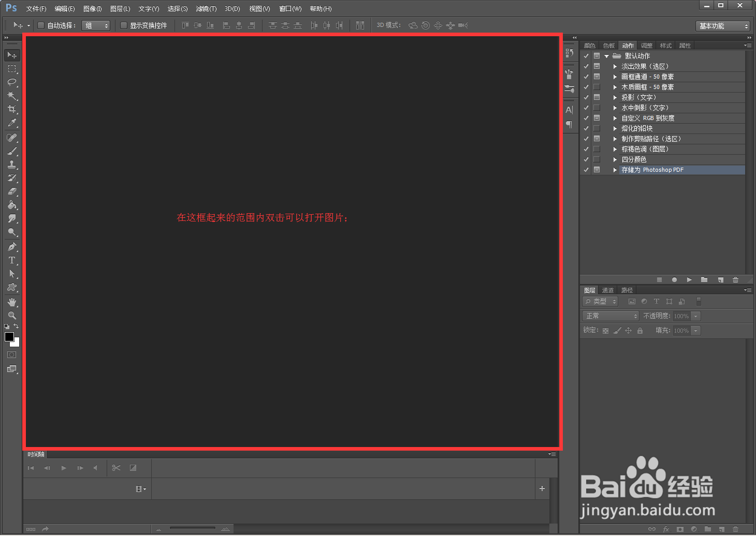The width and height of the screenshot is (756, 536).
Task: Open the 图像(I) menu
Action: pos(93,9)
